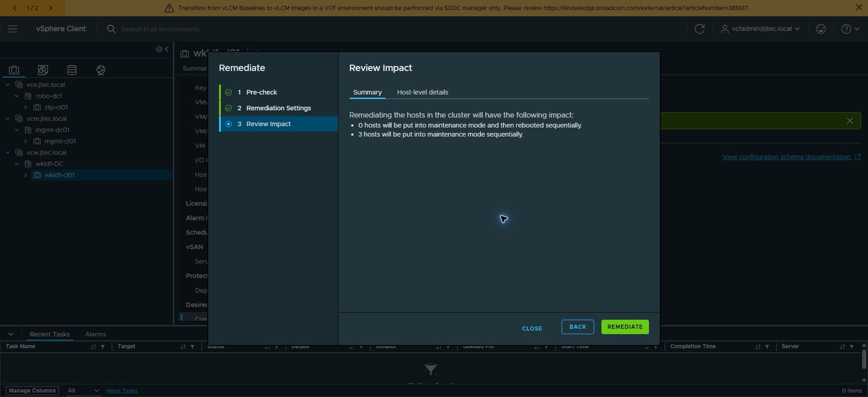Dismiss the yellow warning banner

pyautogui.click(x=858, y=8)
